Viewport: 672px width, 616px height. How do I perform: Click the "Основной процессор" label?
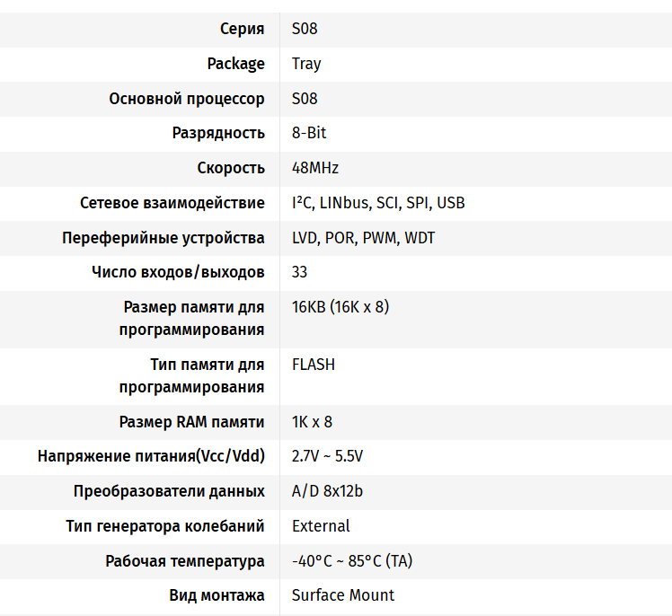click(x=187, y=99)
